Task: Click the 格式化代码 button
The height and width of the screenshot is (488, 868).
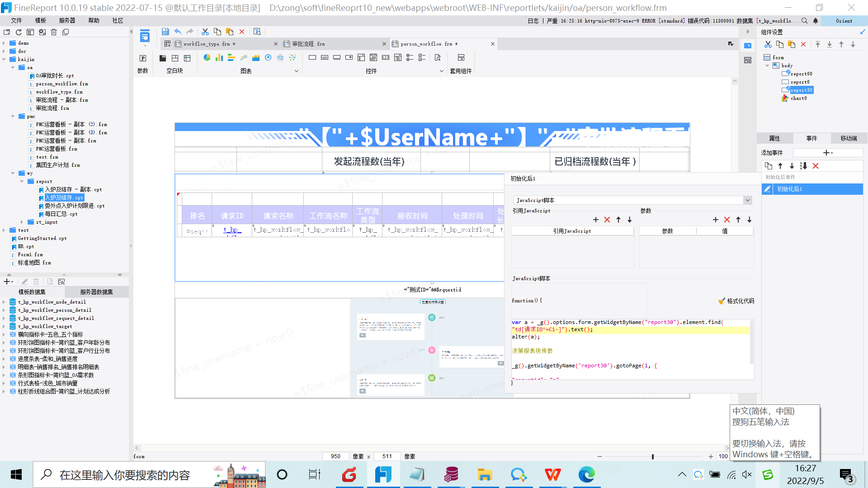Action: (736, 301)
